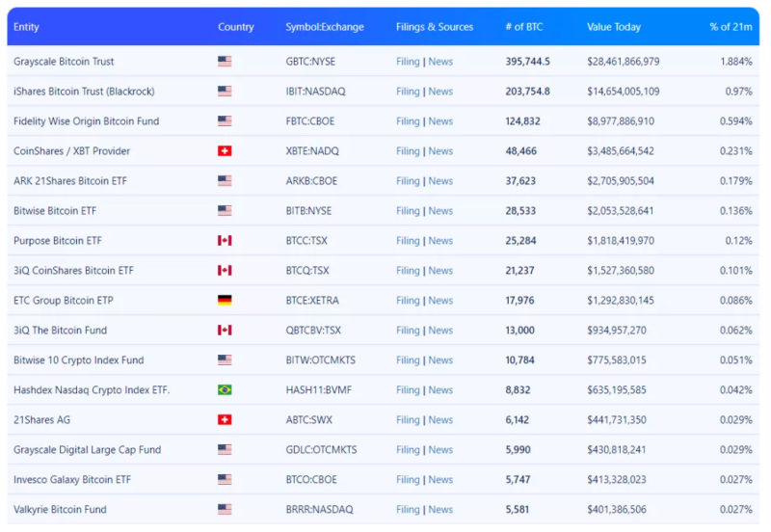
Task: Sort table by the Entity column header
Action: (x=26, y=27)
